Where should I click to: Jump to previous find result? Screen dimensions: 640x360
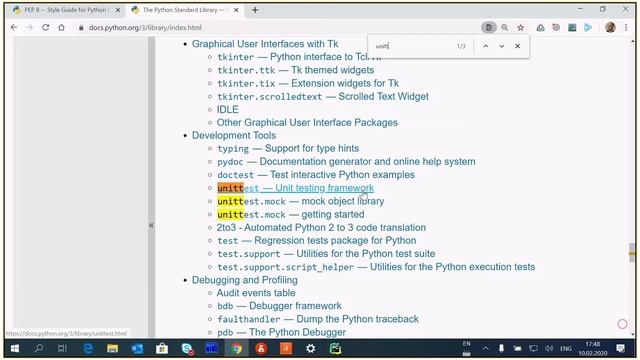tap(486, 46)
